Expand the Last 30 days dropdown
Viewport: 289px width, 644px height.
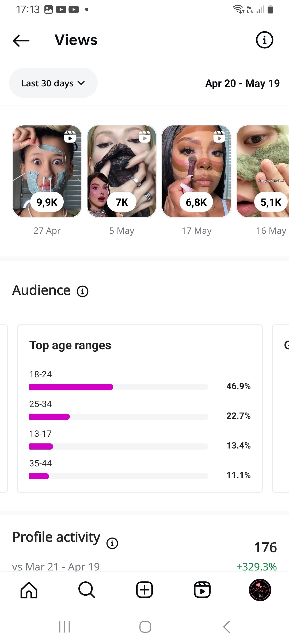pos(53,83)
